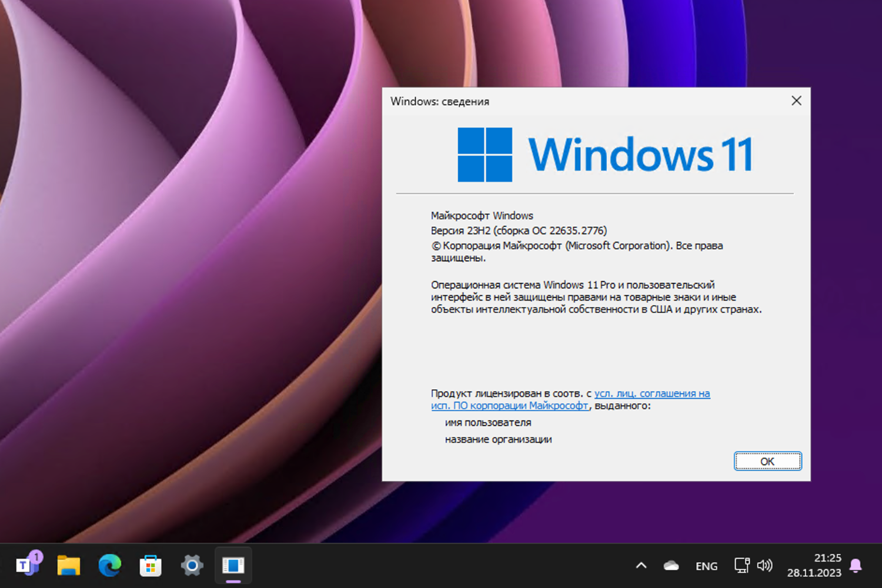Launch Microsoft Edge browser

109,566
